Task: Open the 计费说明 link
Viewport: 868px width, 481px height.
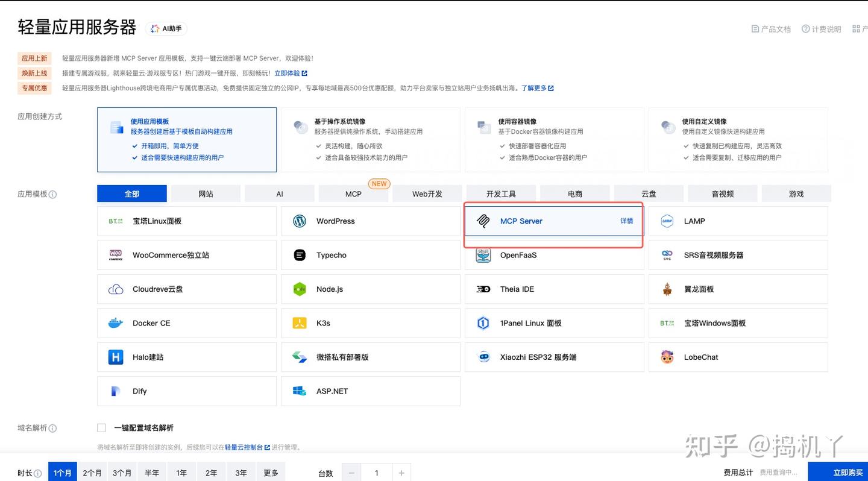Action: tap(821, 29)
